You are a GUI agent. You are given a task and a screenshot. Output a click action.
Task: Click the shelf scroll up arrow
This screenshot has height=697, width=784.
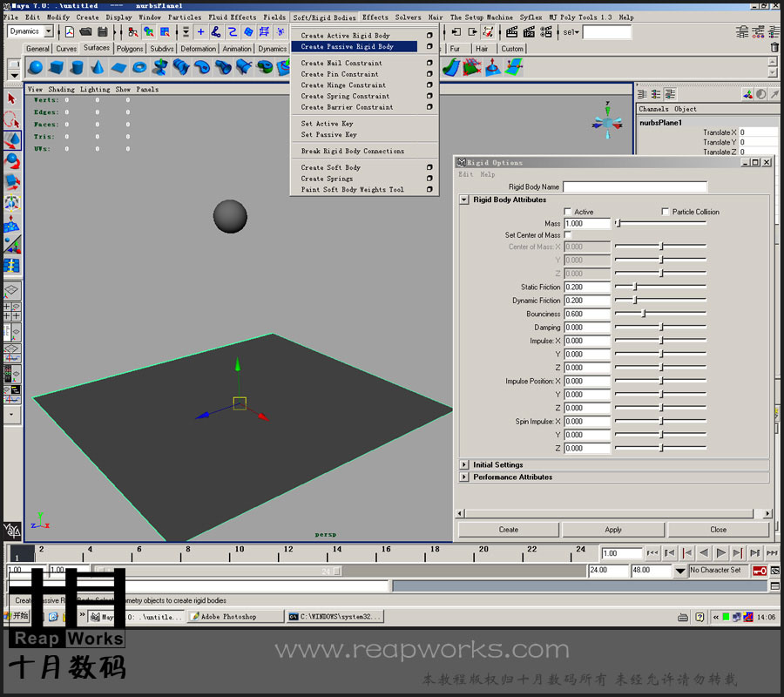[x=773, y=62]
